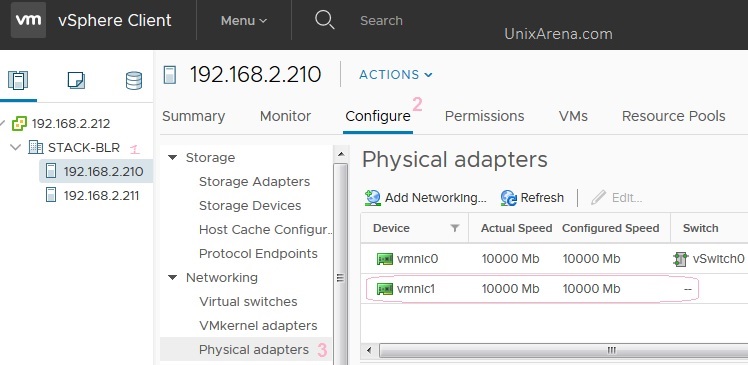This screenshot has height=365, width=748.
Task: Select STACK-BLR datacenter
Action: click(x=84, y=147)
